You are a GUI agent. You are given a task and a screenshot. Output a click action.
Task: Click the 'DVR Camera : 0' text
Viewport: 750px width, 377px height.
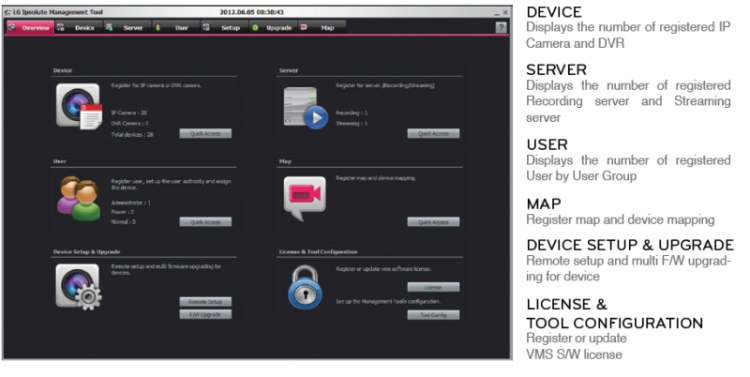point(130,123)
